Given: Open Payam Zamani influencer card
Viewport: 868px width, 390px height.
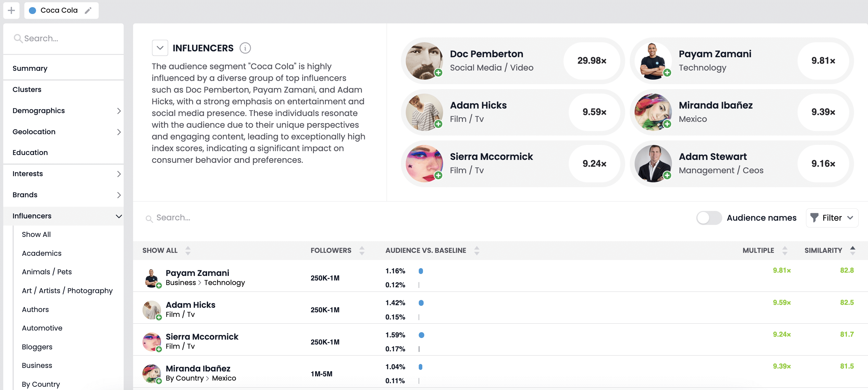Looking at the screenshot, I should coord(742,61).
